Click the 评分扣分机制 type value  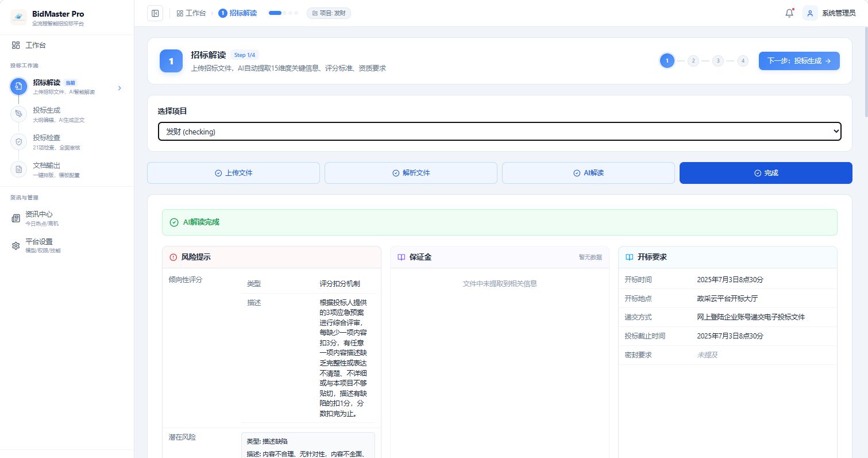pos(340,284)
